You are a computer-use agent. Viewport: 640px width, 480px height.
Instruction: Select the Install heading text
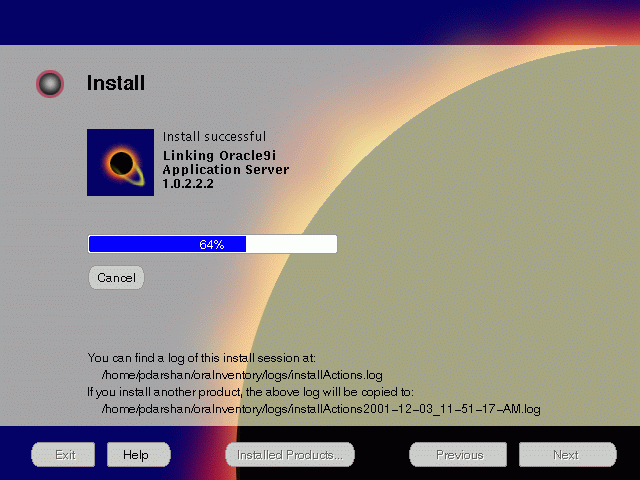coord(116,83)
